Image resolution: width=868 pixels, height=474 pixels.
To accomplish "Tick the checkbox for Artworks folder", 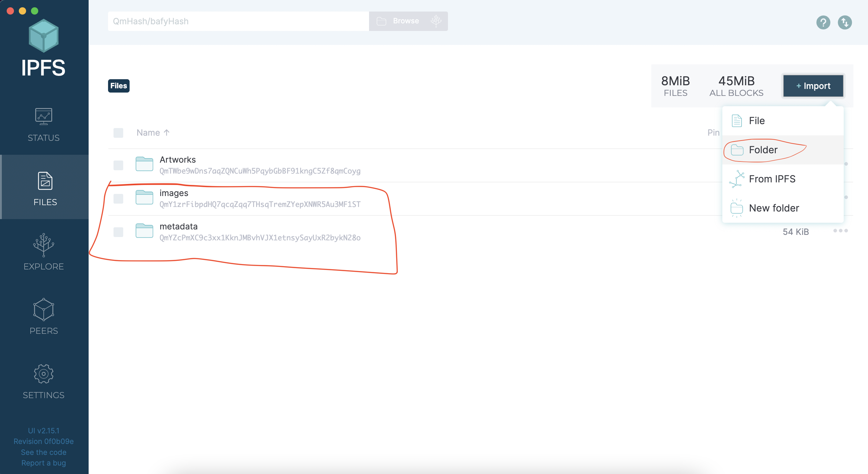I will [118, 165].
